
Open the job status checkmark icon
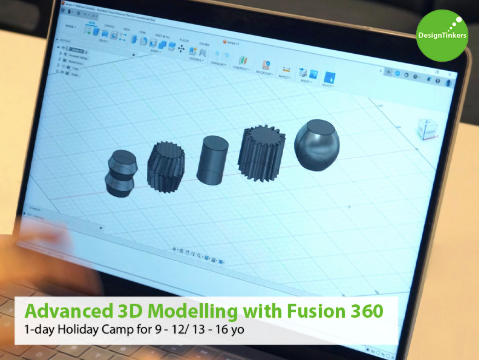pos(397,73)
